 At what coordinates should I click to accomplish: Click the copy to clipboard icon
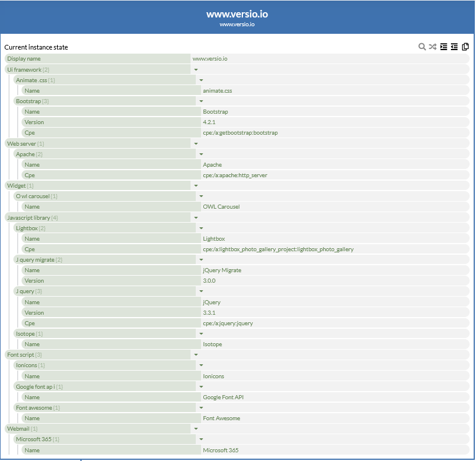(x=465, y=47)
